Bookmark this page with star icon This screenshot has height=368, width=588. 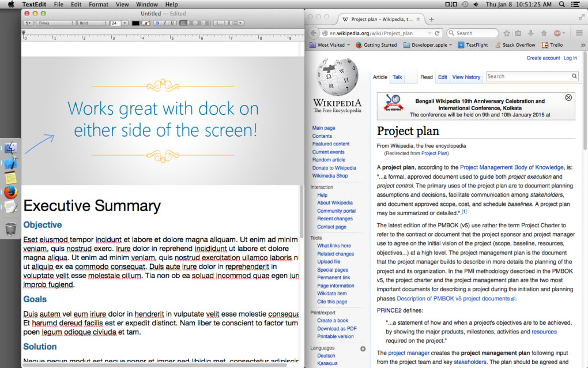[x=507, y=33]
